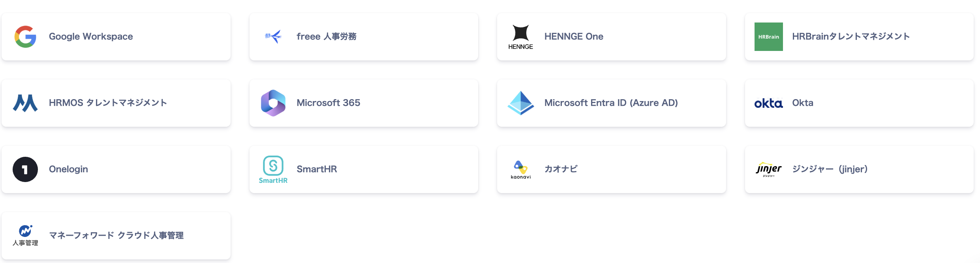Click the freee bird logo icon
The height and width of the screenshot is (263, 980).
click(273, 37)
